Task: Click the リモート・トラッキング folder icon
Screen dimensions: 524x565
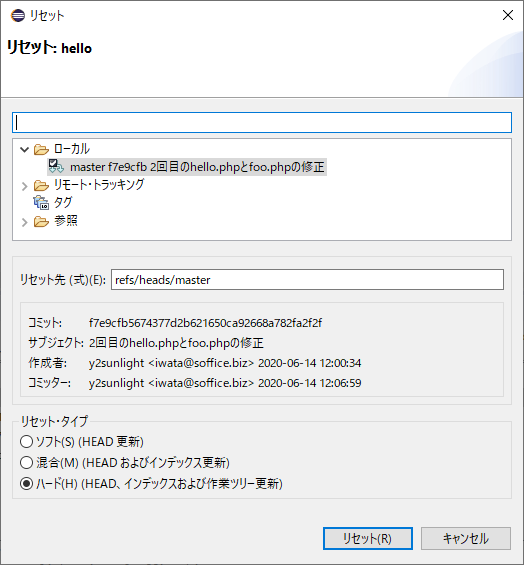Action: point(41,186)
